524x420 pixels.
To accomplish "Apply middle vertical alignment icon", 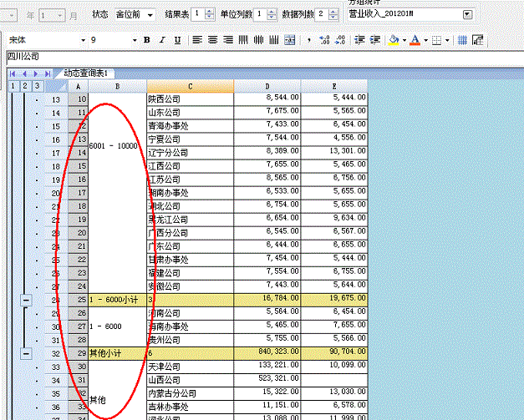I will tap(259, 40).
